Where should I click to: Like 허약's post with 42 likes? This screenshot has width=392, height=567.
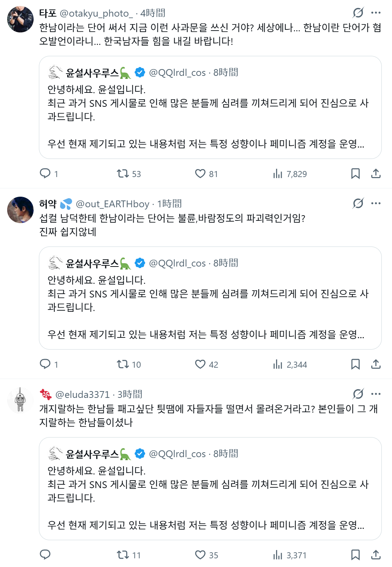206,364
